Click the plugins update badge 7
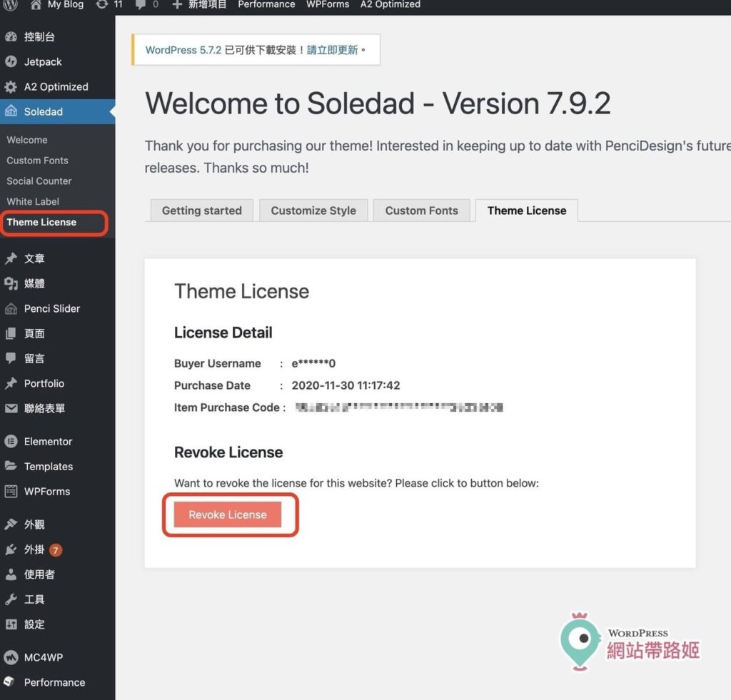Image resolution: width=731 pixels, height=700 pixels. point(56,550)
